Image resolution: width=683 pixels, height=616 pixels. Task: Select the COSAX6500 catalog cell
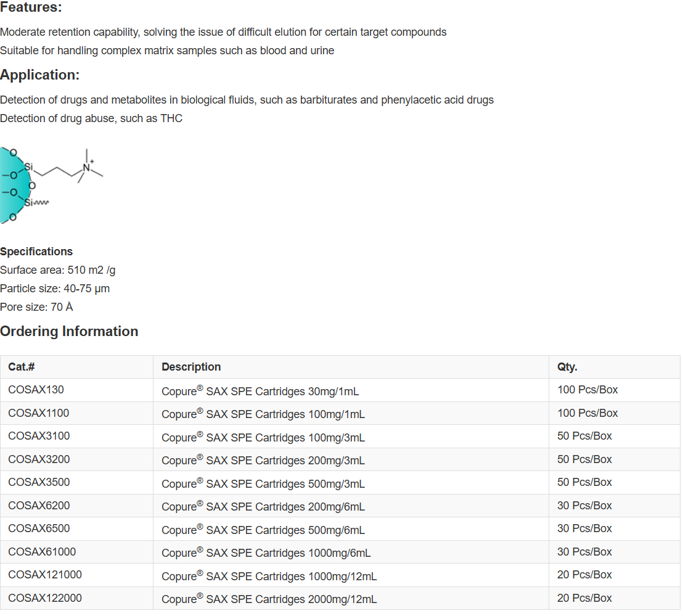pos(39,528)
